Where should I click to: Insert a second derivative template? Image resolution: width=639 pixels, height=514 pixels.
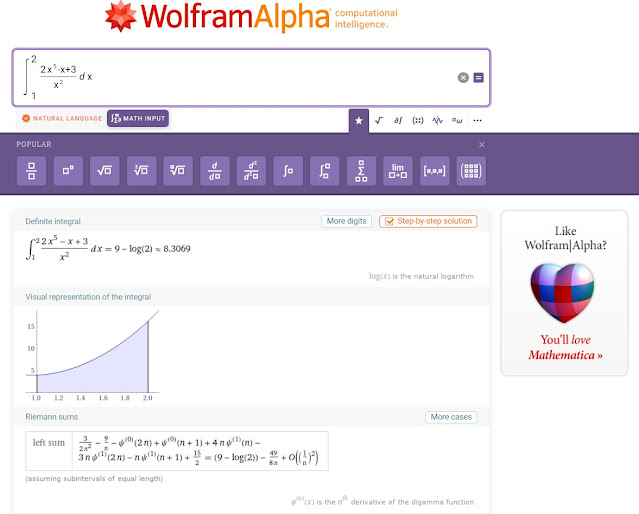click(251, 171)
